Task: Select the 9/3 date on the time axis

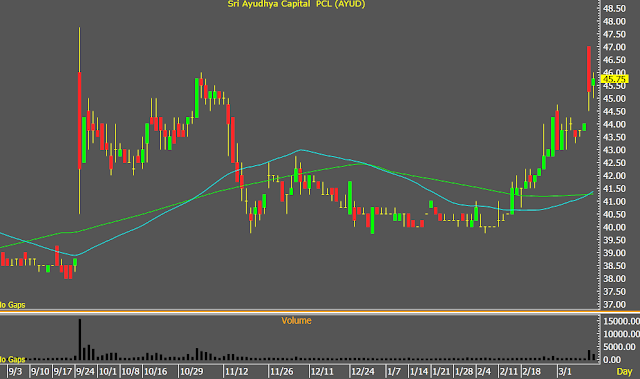Action: 15,372
